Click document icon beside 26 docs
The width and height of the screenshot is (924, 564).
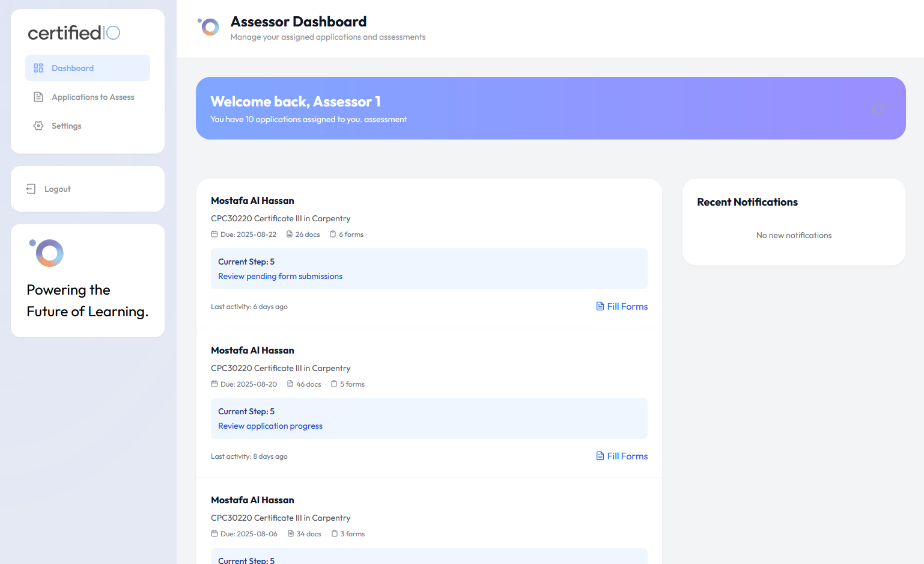(290, 234)
